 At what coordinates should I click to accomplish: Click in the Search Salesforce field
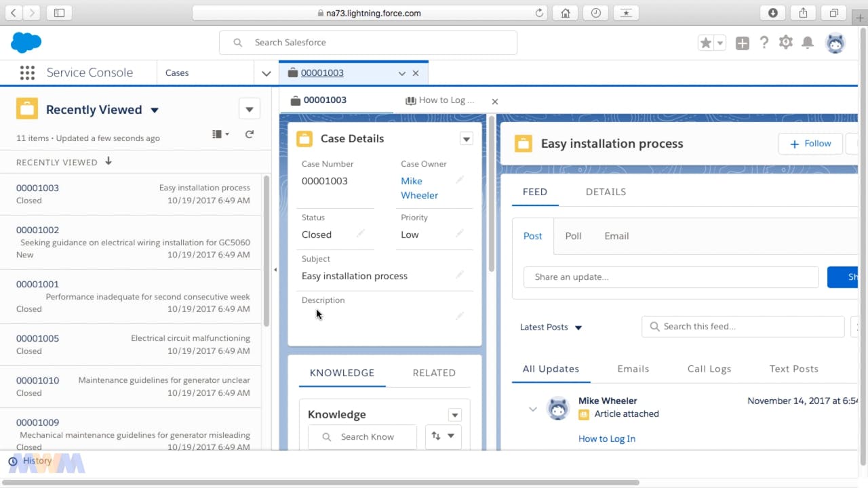click(x=368, y=42)
